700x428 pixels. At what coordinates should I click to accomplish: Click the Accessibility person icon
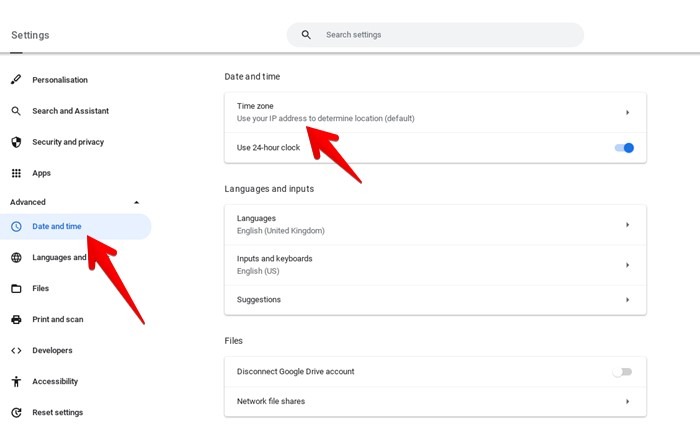tap(16, 381)
